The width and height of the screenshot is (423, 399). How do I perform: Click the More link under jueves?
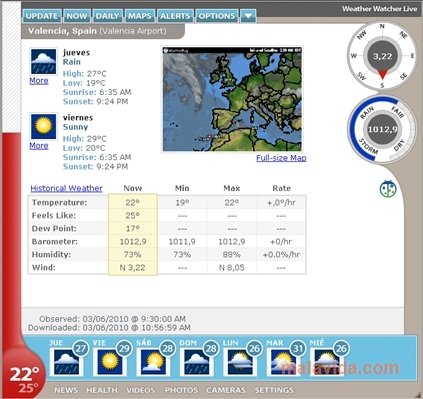point(39,81)
